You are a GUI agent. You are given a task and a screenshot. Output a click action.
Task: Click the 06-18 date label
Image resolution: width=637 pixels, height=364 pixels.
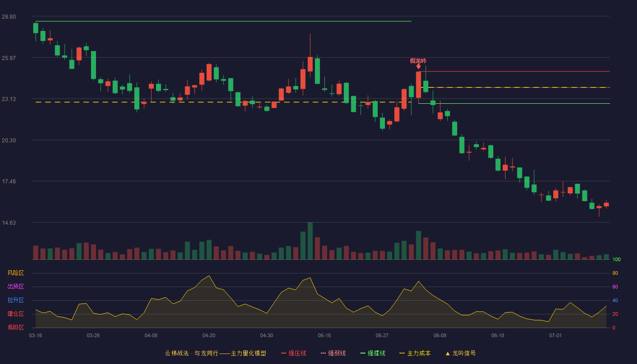pos(498,335)
